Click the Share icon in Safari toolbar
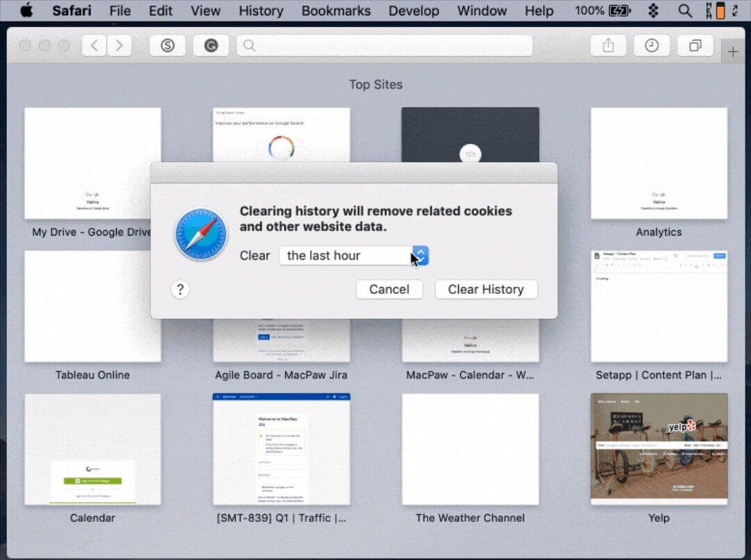 click(608, 46)
